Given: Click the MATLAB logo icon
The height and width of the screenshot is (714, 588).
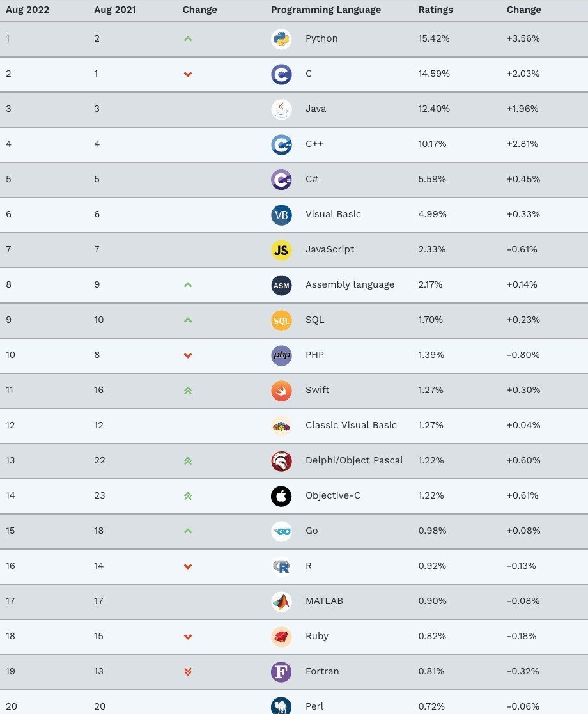Looking at the screenshot, I should 281,601.
